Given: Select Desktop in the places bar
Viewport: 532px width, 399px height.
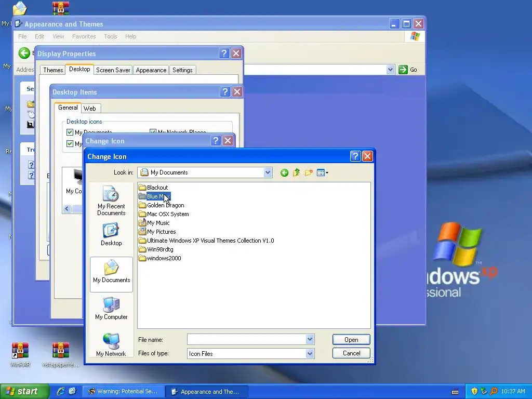Looking at the screenshot, I should tap(111, 234).
